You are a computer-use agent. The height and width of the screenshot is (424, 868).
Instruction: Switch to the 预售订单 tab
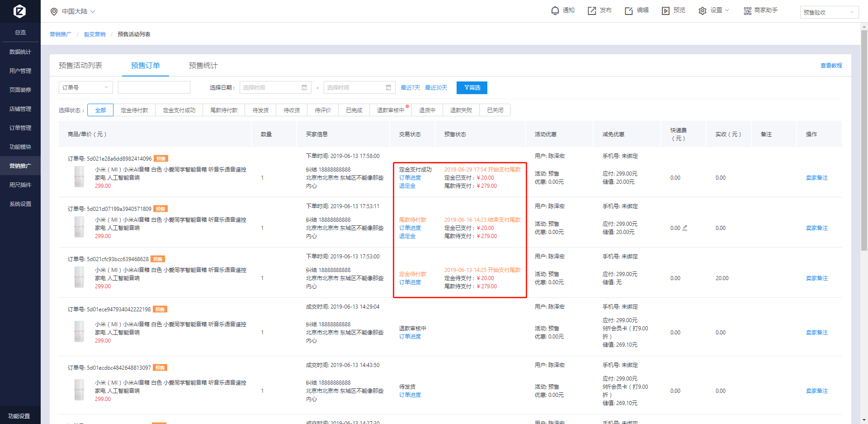(146, 66)
